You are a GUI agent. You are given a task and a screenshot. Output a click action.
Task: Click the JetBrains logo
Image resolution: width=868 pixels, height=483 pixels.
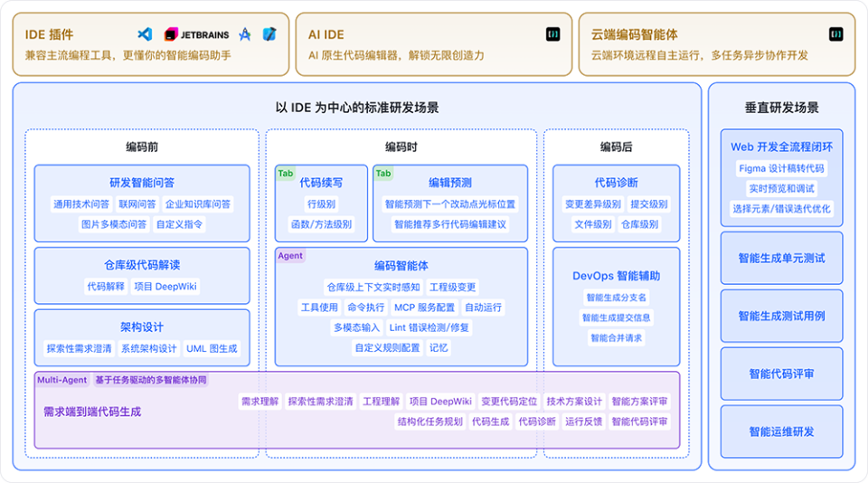(196, 34)
